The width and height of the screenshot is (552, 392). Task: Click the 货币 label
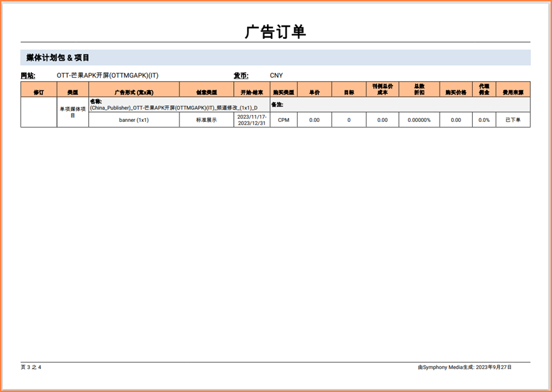click(x=241, y=76)
